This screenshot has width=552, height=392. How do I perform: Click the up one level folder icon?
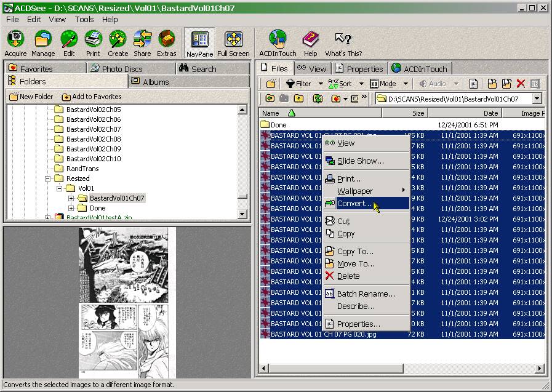click(298, 98)
